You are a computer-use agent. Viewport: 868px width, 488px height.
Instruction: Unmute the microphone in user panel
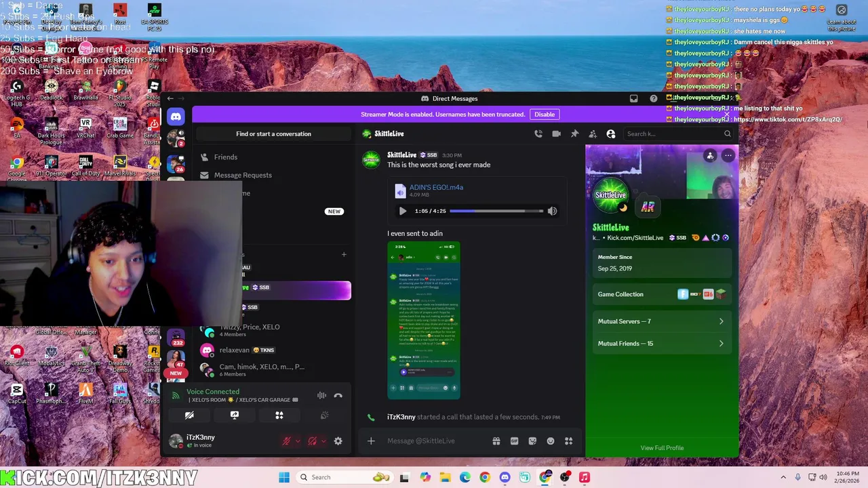point(287,441)
